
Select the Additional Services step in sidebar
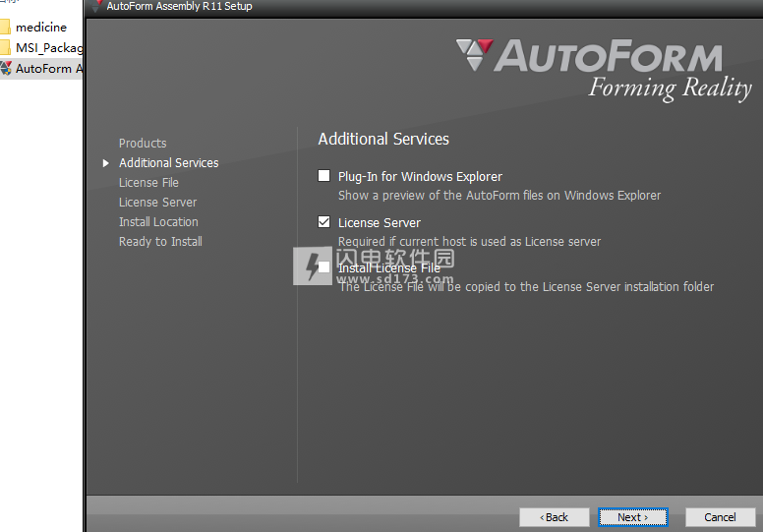(x=168, y=163)
